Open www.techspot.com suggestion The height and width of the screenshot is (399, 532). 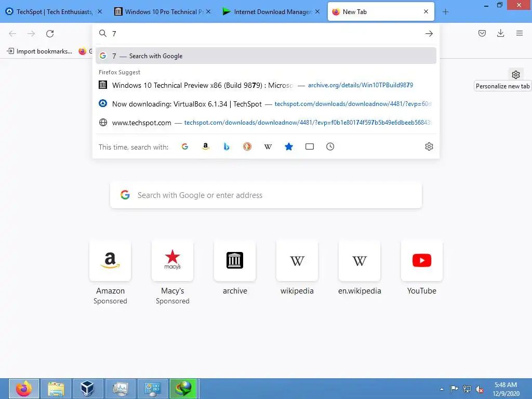click(x=265, y=123)
